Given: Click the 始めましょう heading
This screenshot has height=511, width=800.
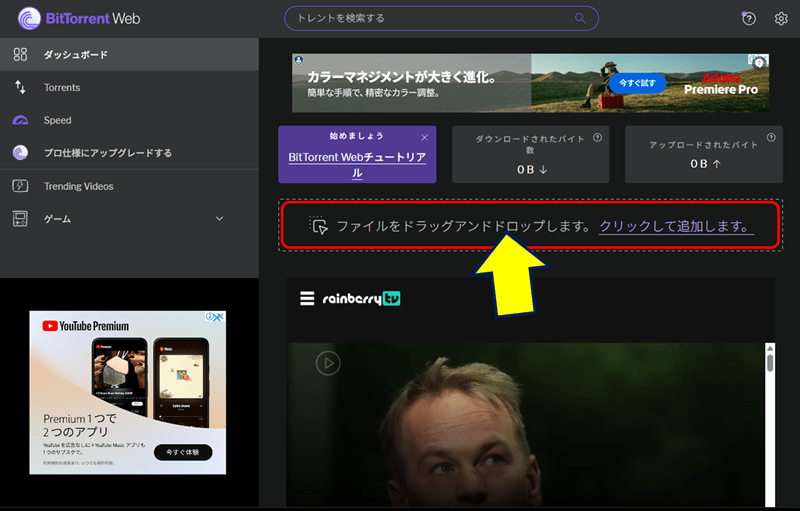Looking at the screenshot, I should 356,136.
